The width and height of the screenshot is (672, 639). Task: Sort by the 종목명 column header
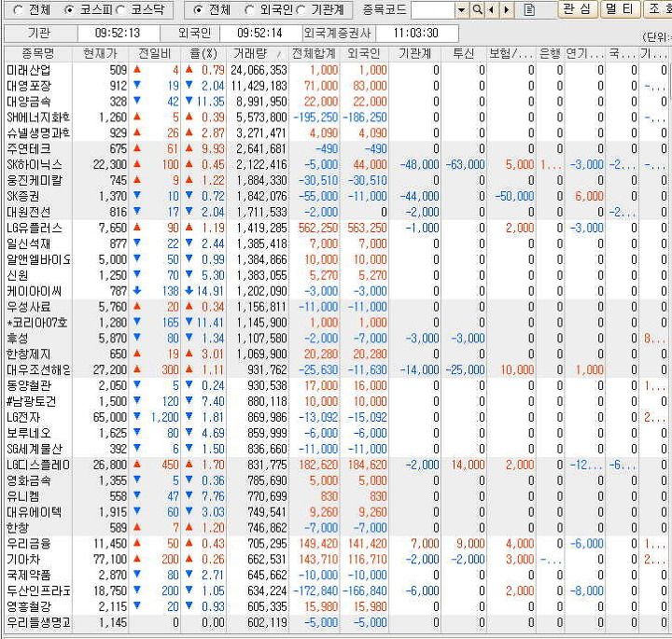click(x=38, y=53)
